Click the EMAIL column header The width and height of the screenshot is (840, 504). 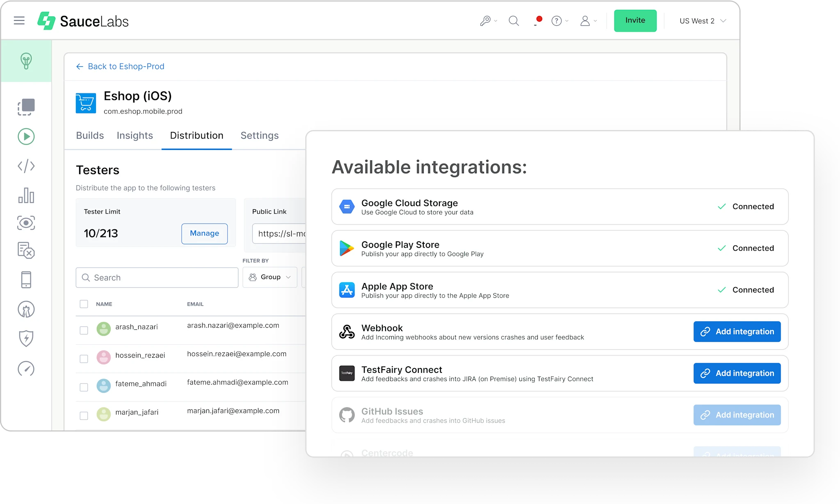point(195,304)
